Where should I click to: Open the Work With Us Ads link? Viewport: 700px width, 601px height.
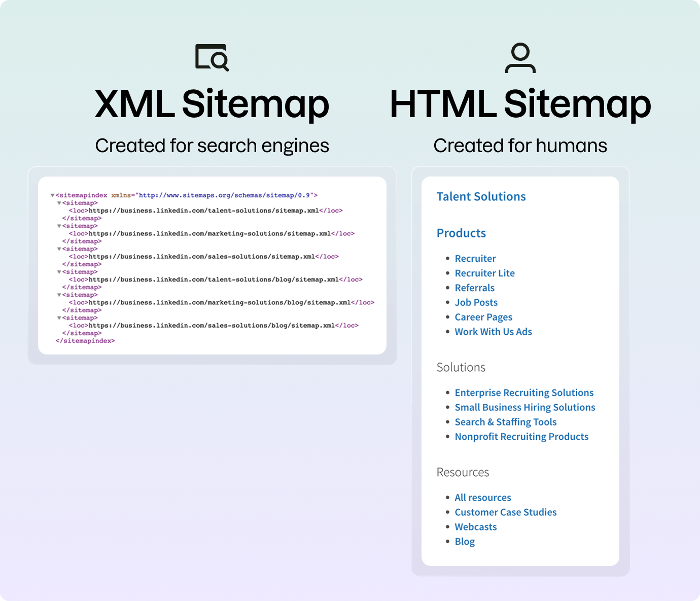[493, 332]
